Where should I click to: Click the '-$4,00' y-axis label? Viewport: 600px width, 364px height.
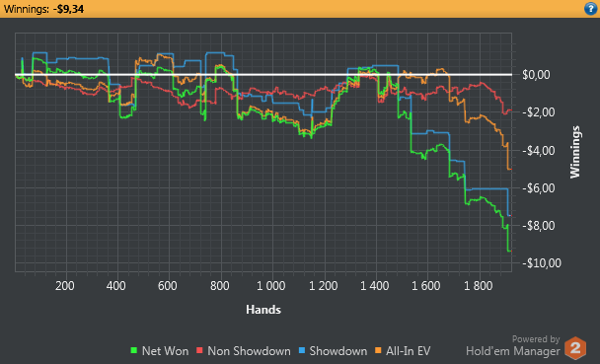(x=539, y=150)
